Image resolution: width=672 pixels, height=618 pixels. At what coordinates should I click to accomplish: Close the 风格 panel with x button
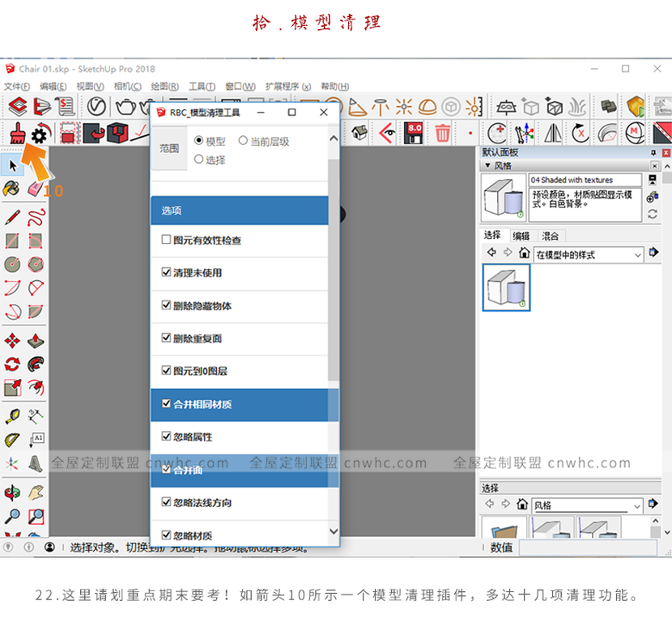655,165
